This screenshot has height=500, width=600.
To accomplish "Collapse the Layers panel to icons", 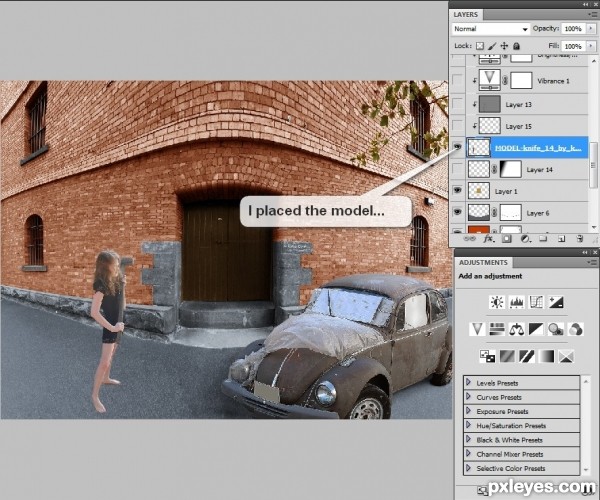I will point(586,4).
